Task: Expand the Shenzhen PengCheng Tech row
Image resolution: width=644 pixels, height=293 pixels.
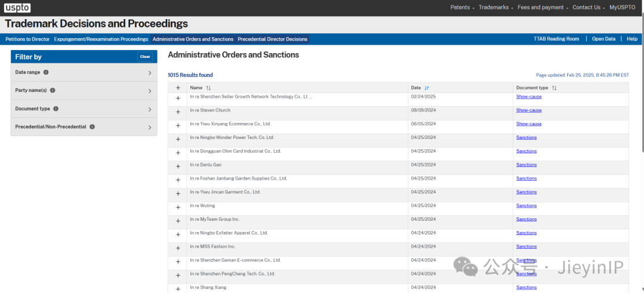Action: click(x=178, y=275)
